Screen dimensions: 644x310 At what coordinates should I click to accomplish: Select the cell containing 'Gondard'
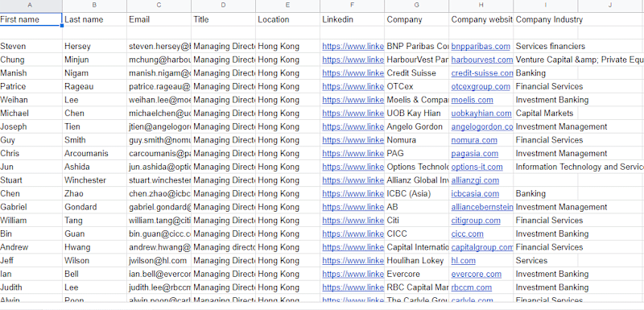pyautogui.click(x=95, y=208)
